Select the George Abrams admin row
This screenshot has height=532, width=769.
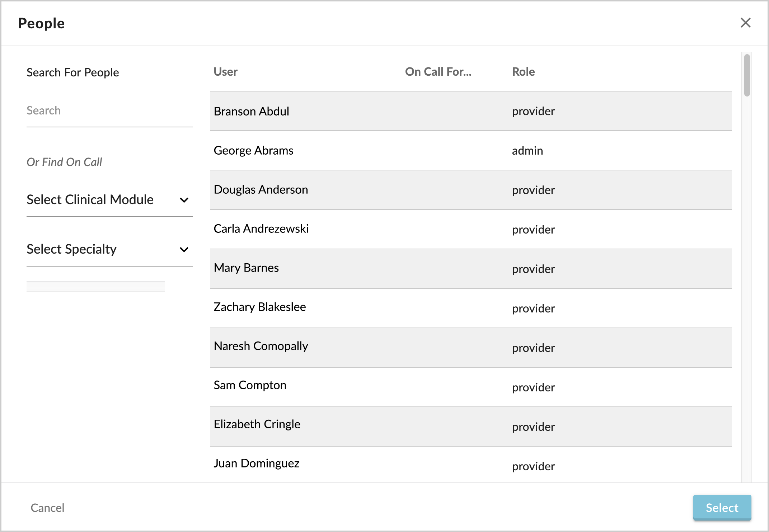471,151
